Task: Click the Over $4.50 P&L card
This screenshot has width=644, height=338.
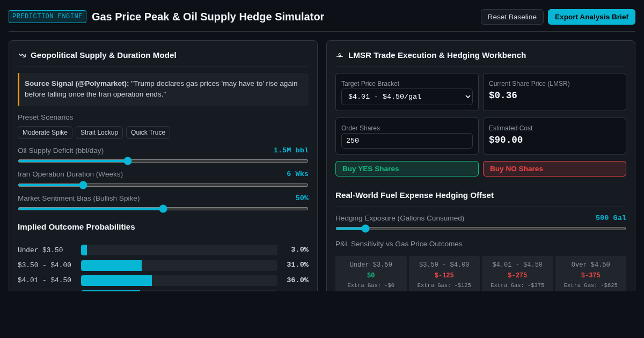Action: [x=591, y=274]
